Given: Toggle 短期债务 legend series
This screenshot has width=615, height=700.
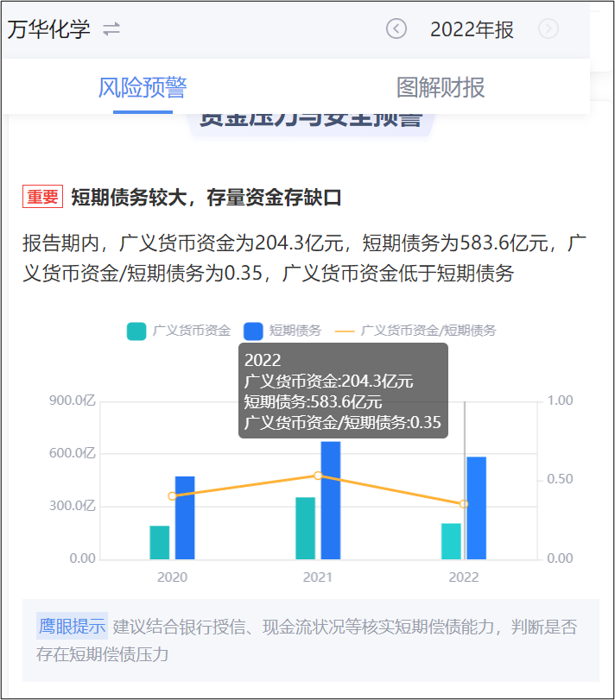Looking at the screenshot, I should click(282, 331).
